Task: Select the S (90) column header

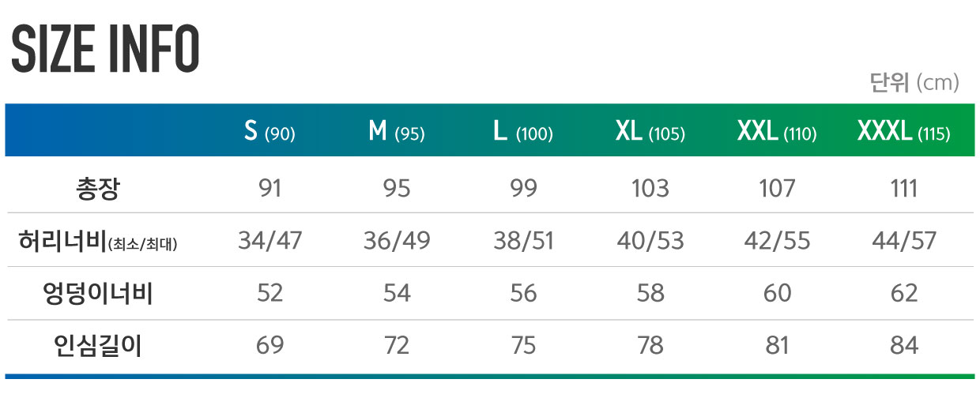Action: tap(269, 132)
